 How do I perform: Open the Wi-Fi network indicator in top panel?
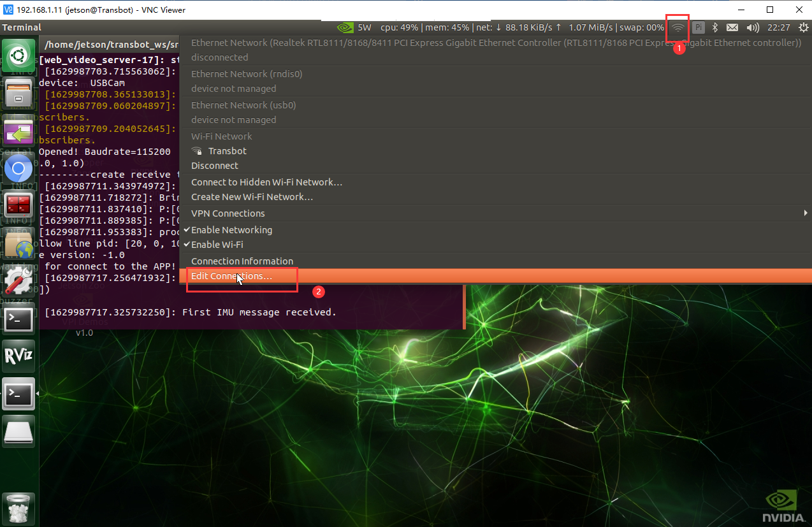(x=679, y=27)
